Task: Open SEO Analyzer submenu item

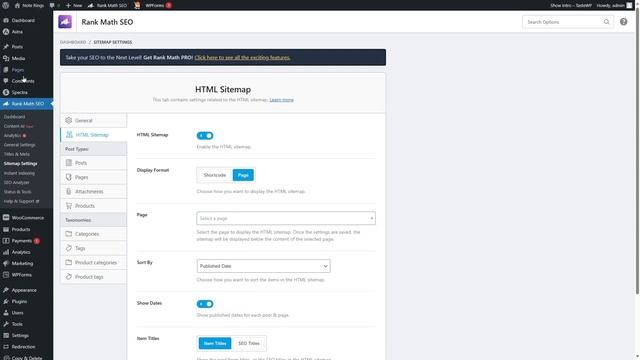Action: 16,182
